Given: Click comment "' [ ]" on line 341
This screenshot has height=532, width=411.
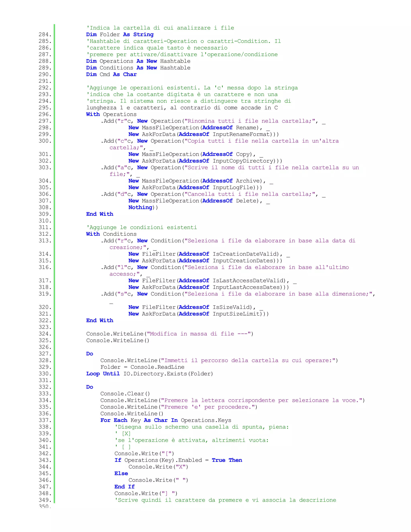Looking at the screenshot, I should point(123,447).
